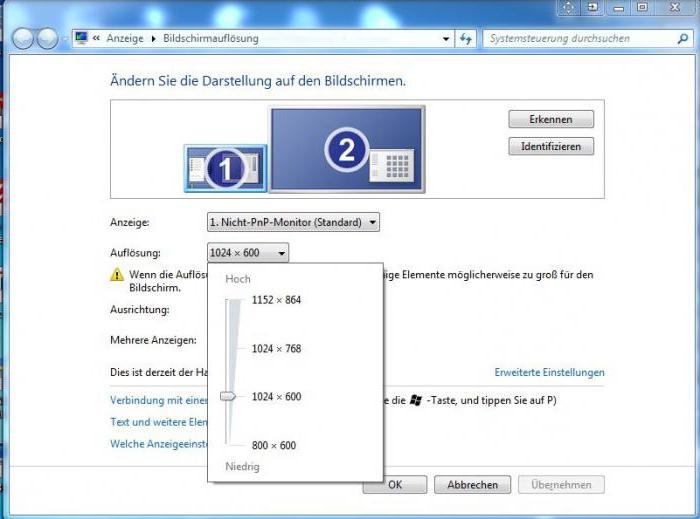Click the forward navigation arrow button
Viewport: 700px width, 519px height.
coord(48,39)
